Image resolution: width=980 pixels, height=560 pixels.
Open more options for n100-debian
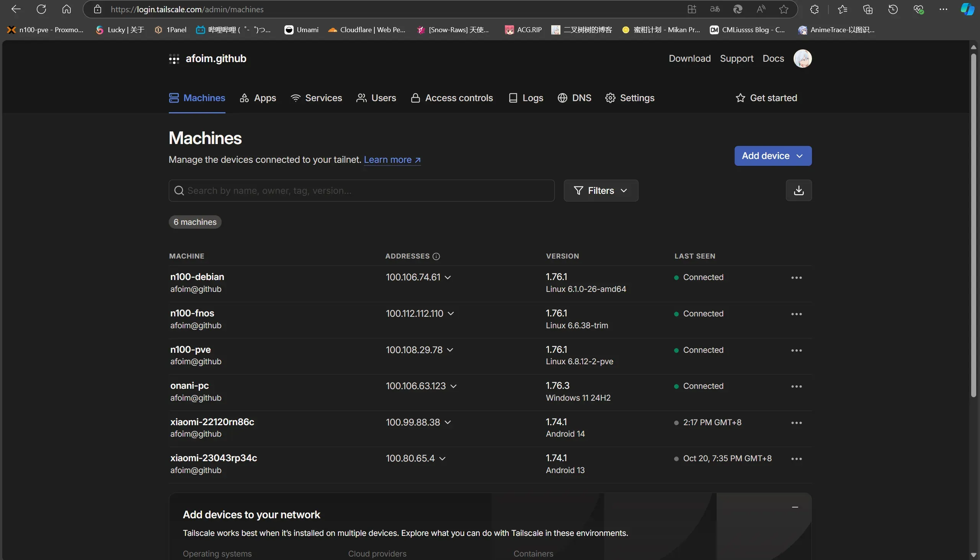click(x=796, y=278)
